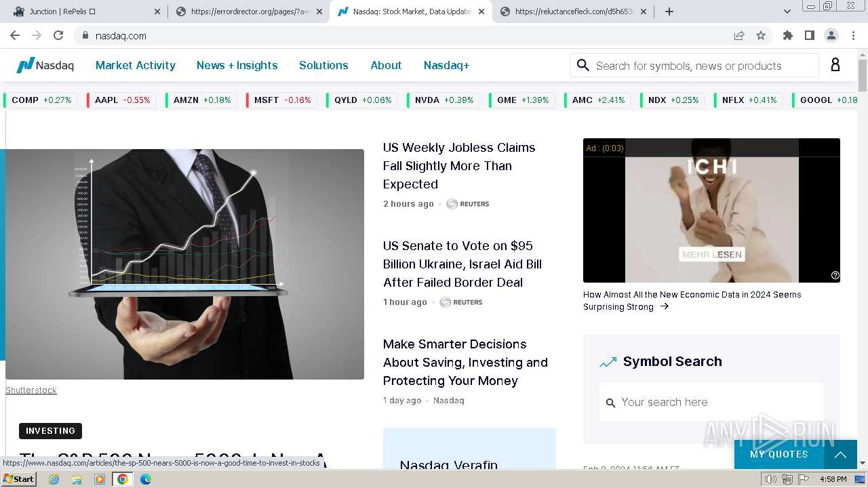Image resolution: width=868 pixels, height=488 pixels.
Task: Bookmark this page with the star icon
Action: coord(761,35)
